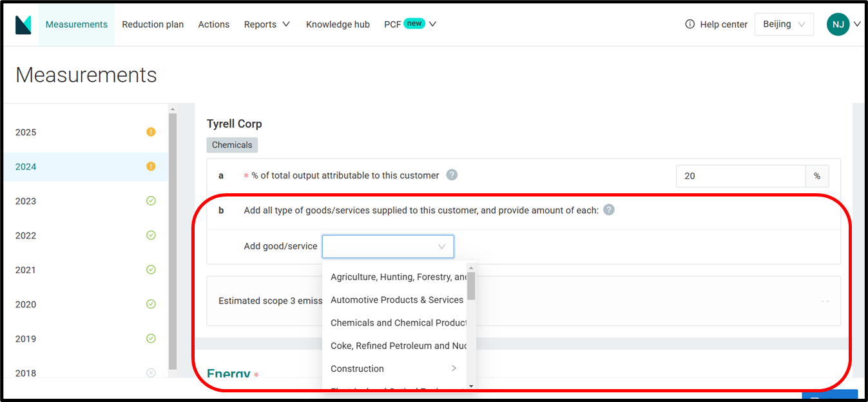
Task: Click the 2022 completed check icon
Action: pos(151,235)
